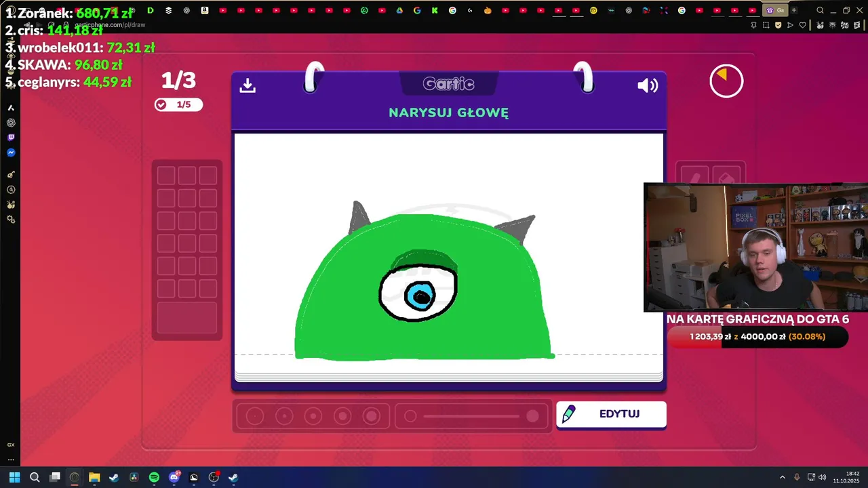Click the 1/5 players done indicator
Screen dimensions: 868x488
click(x=178, y=104)
